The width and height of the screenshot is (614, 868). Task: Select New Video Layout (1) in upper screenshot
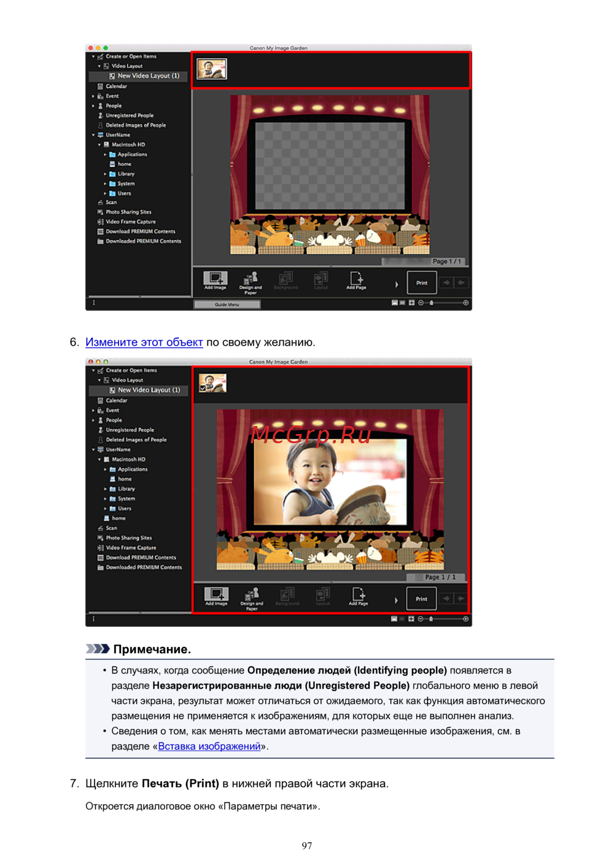tap(148, 76)
